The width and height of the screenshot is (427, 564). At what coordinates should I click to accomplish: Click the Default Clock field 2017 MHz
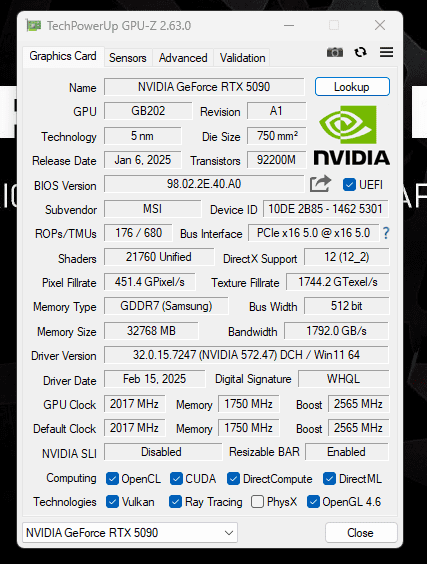(135, 428)
